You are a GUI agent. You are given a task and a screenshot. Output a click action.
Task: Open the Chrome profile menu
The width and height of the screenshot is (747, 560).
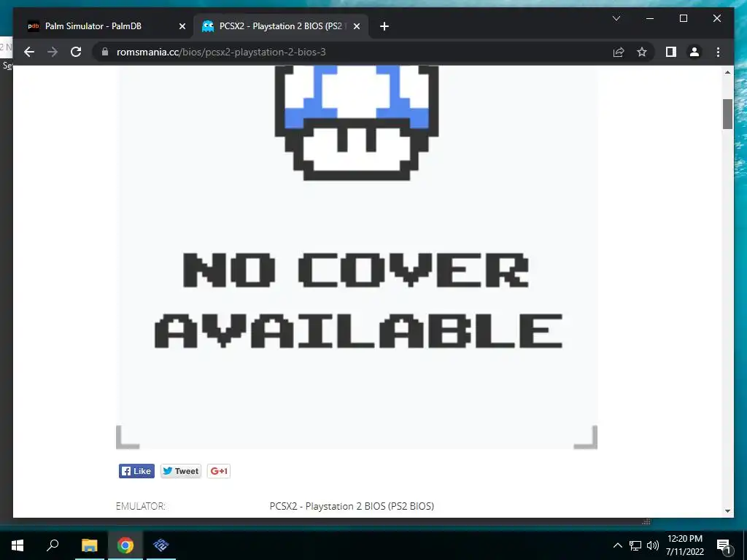(694, 52)
